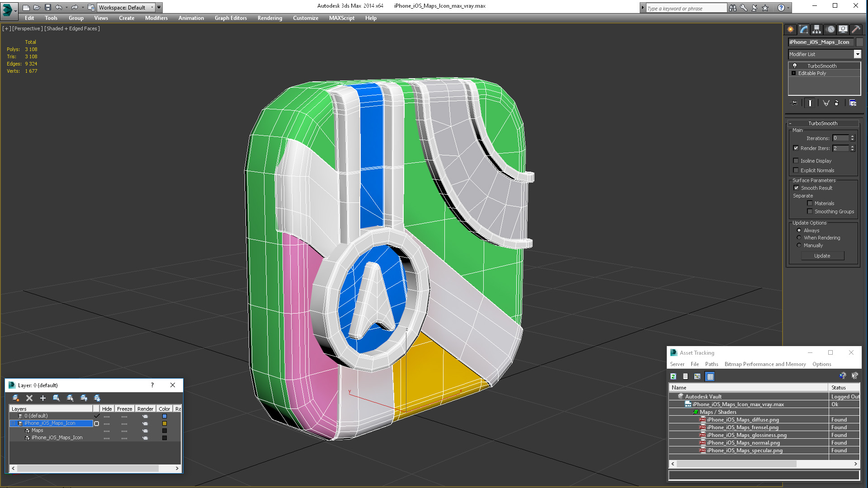Viewport: 868px width, 488px height.
Task: Click the Undo toolbar icon
Action: coord(59,7)
